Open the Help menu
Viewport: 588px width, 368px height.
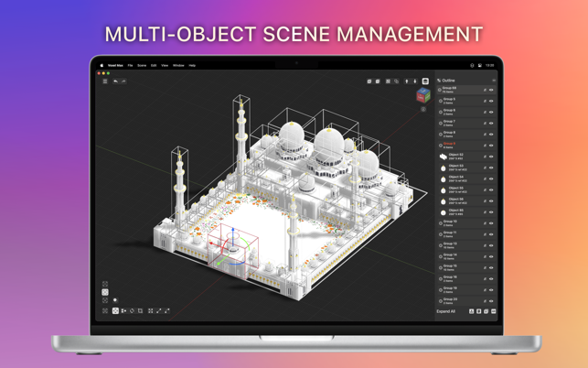[192, 65]
